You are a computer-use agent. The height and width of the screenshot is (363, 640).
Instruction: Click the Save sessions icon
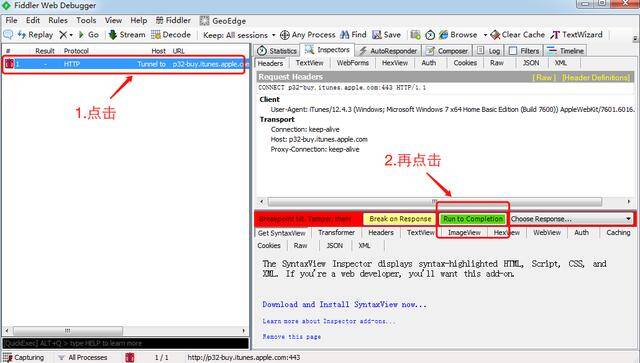coord(377,35)
